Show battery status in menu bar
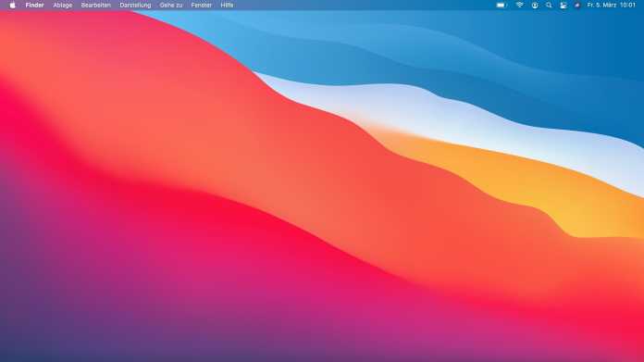 502,6
